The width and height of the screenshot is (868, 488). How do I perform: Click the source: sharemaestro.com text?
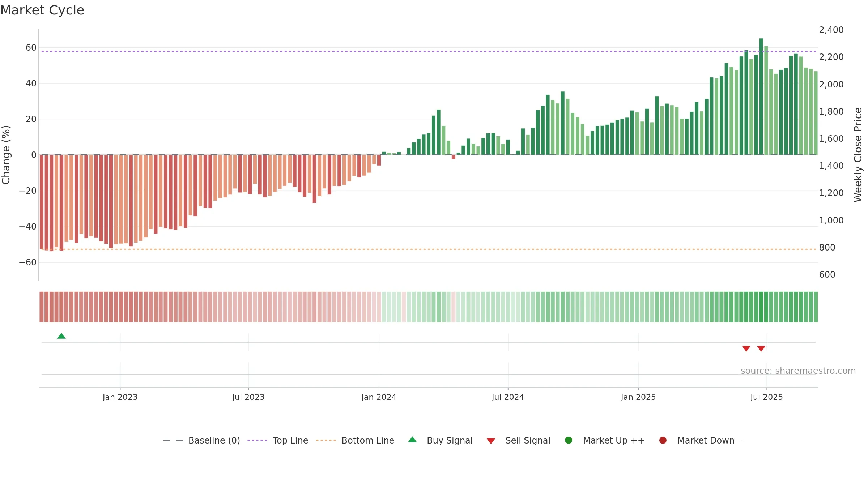click(798, 371)
